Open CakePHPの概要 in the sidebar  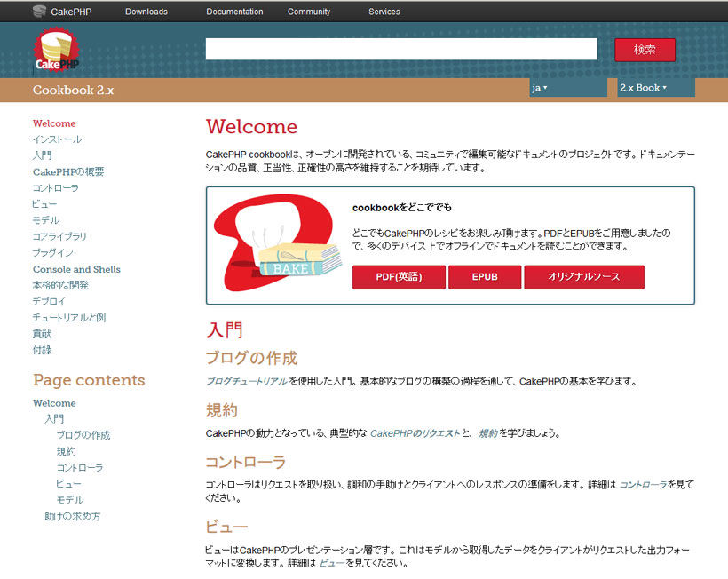click(x=68, y=171)
